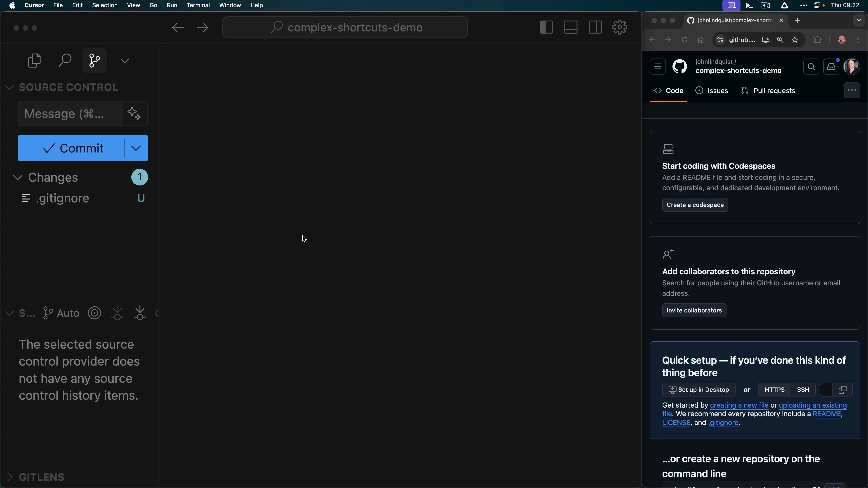Screen dimensions: 868x488
Task: Generate commit message with sparkle icon
Action: click(x=134, y=113)
